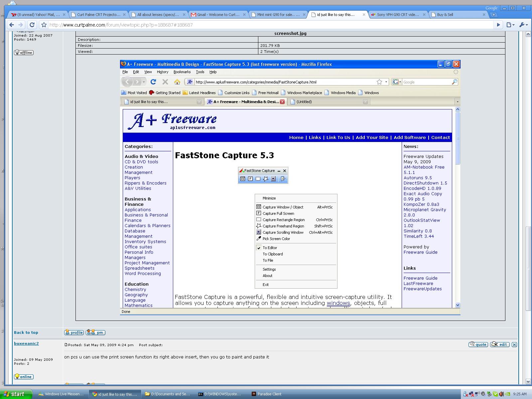532x399 pixels.
Task: Click the Chrome page vertical scrollbar thumb
Action: [528, 268]
